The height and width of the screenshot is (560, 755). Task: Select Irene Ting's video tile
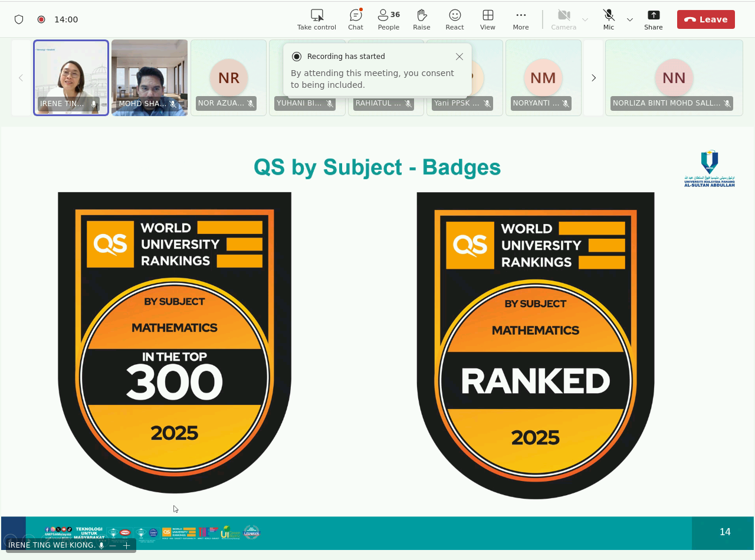(x=71, y=78)
